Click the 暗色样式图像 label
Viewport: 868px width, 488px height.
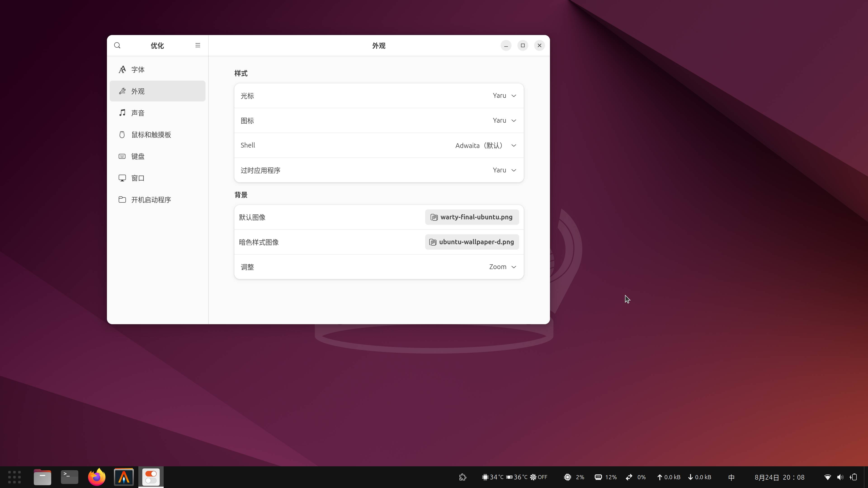[x=259, y=242]
